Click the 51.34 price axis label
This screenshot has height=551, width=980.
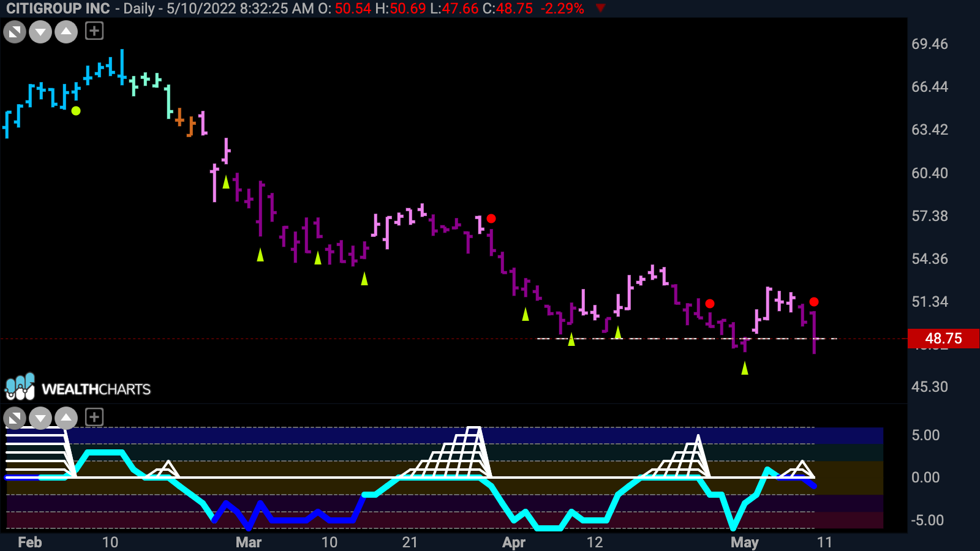[930, 302]
